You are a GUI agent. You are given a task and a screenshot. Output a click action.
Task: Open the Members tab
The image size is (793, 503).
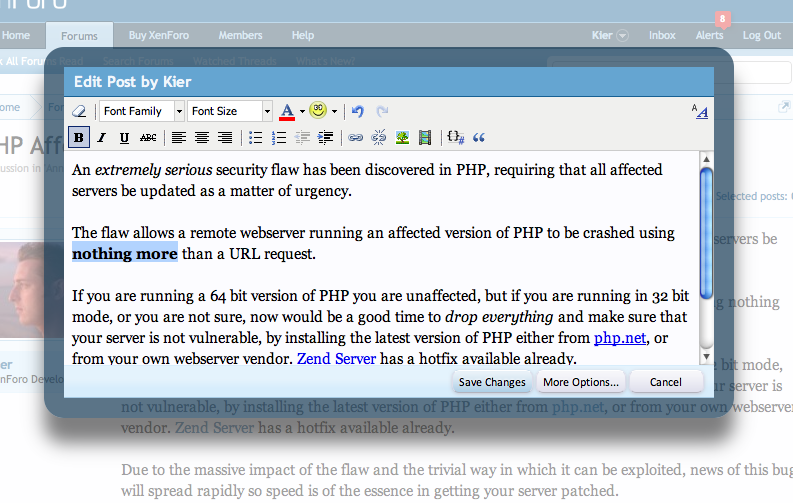tap(241, 35)
